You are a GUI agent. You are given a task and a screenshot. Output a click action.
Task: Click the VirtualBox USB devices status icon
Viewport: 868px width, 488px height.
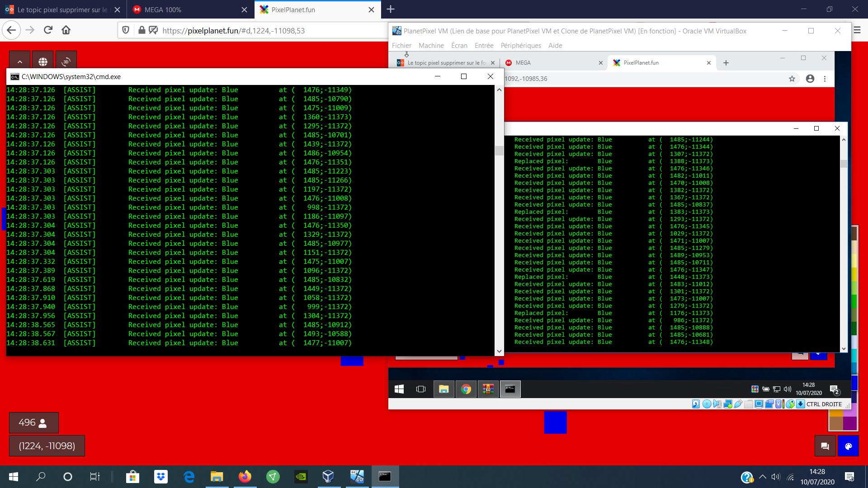tap(738, 404)
